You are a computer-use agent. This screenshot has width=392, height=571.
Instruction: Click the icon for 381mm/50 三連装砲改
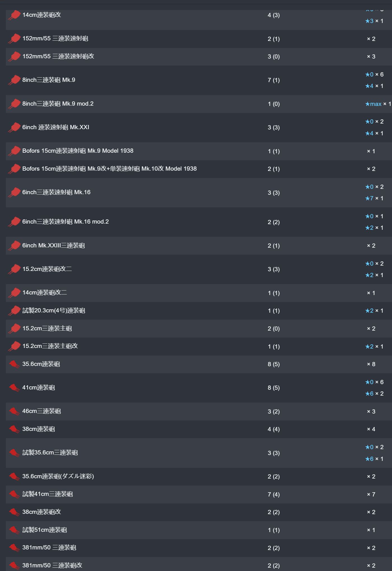14,565
